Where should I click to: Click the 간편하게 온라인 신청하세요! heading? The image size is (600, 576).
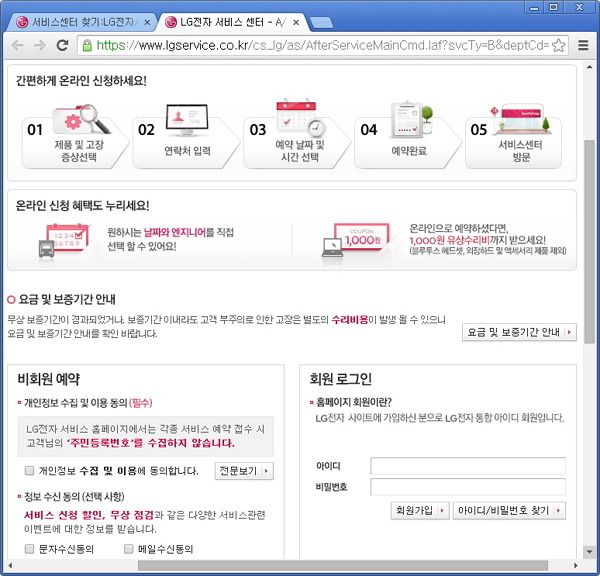81,81
